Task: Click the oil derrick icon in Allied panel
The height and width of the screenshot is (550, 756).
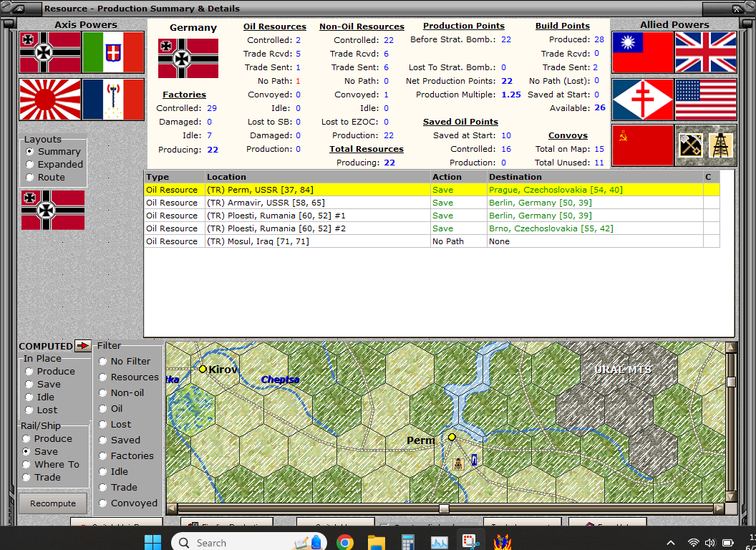Action: (x=721, y=145)
